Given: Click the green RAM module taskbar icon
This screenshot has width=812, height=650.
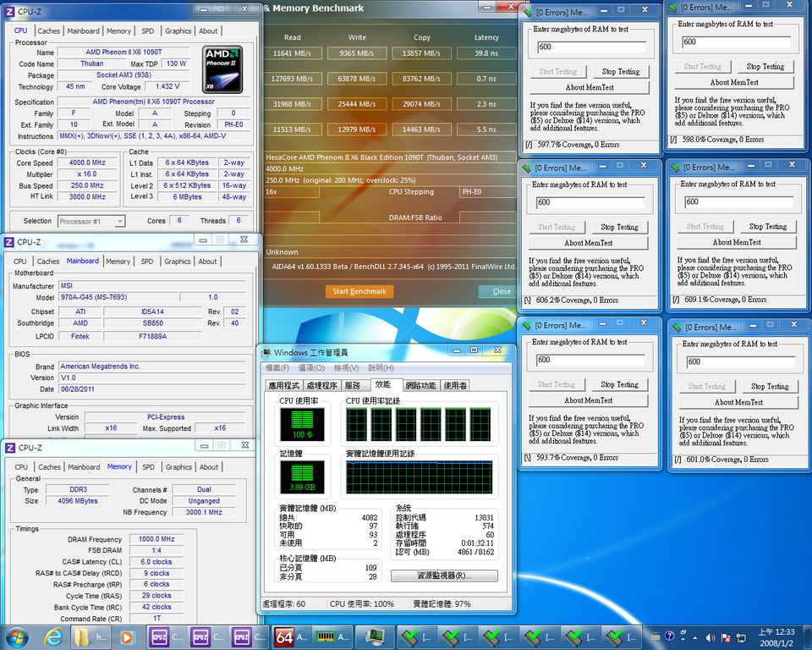Looking at the screenshot, I should click(x=326, y=637).
